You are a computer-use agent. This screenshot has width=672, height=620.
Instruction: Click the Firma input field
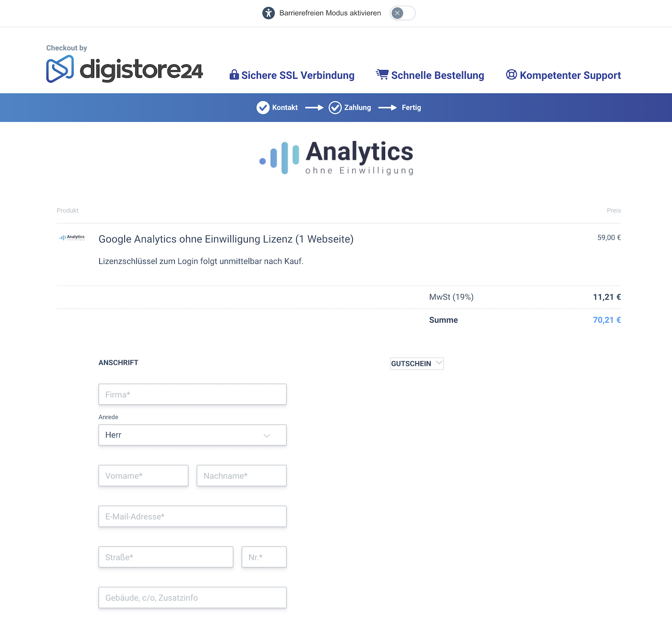tap(192, 394)
